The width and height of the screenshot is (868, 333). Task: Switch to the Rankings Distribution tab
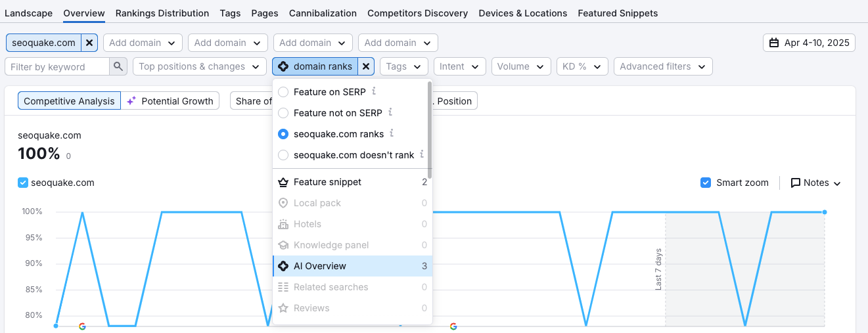point(162,13)
